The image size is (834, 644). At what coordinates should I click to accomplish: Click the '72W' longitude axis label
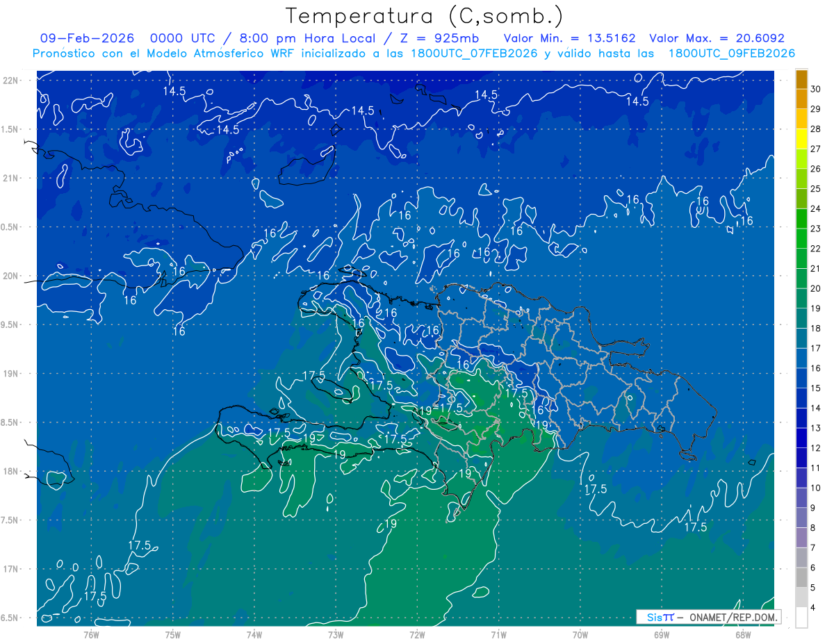pos(417,635)
